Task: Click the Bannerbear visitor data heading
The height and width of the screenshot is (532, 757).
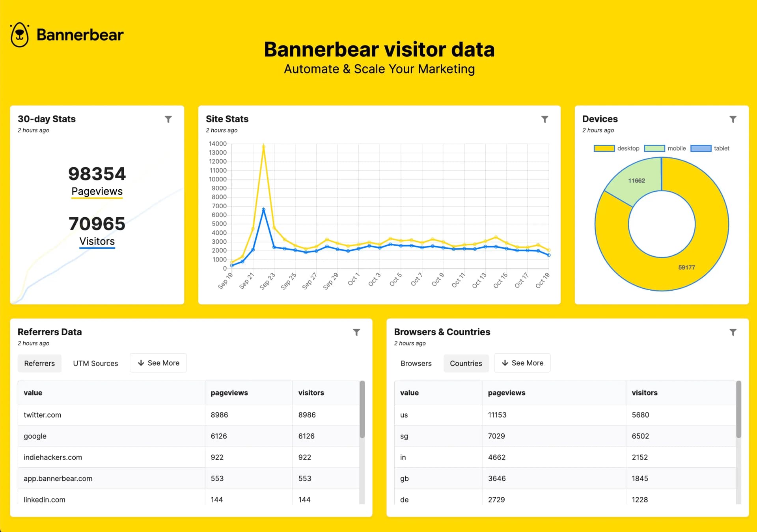Action: tap(379, 50)
